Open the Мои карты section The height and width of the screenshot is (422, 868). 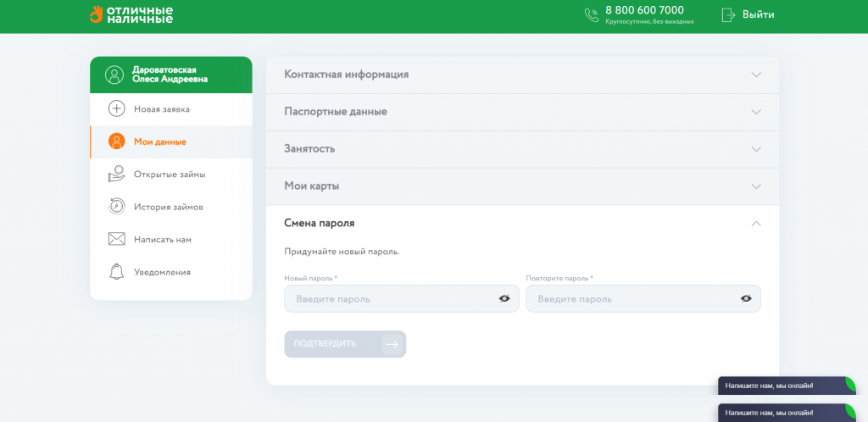pos(522,186)
